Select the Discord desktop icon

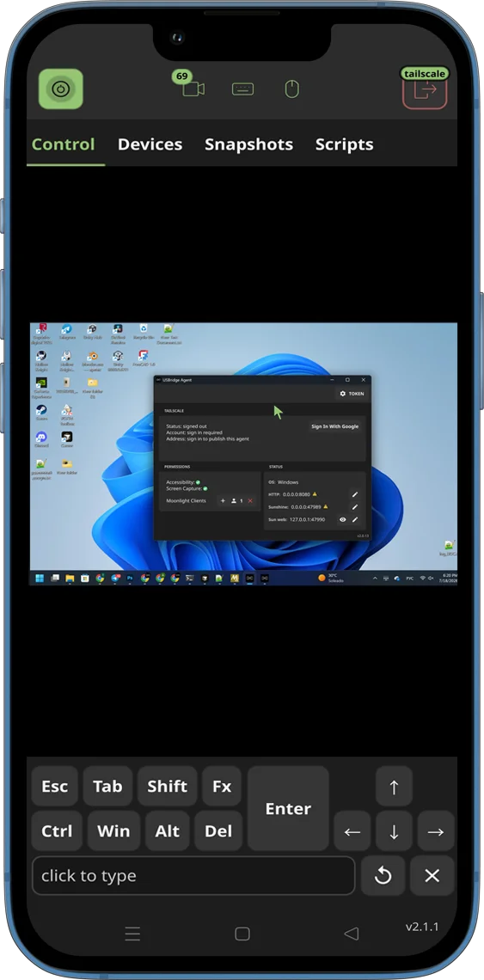(41, 439)
